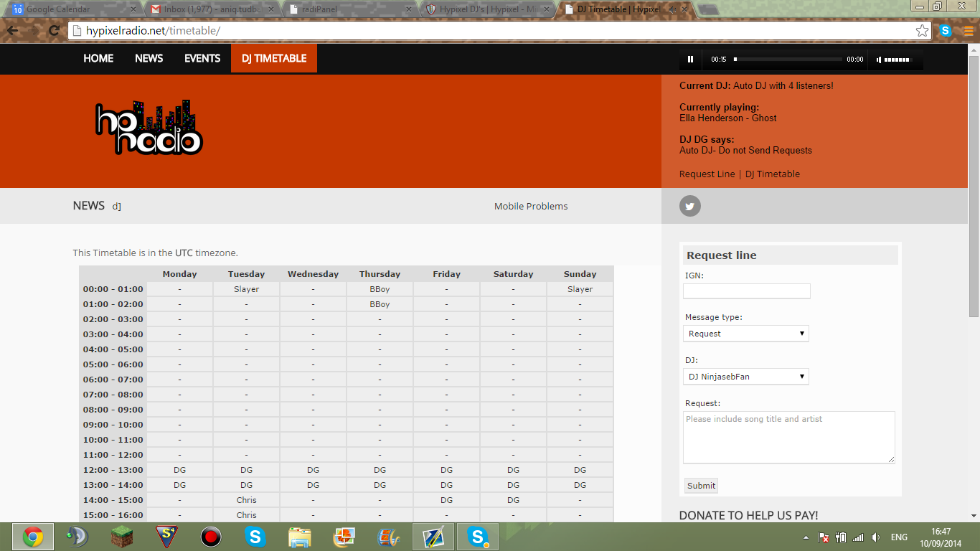The height and width of the screenshot is (551, 980).
Task: Click Slayer in the Sunday 00:00 slot
Action: pos(580,289)
